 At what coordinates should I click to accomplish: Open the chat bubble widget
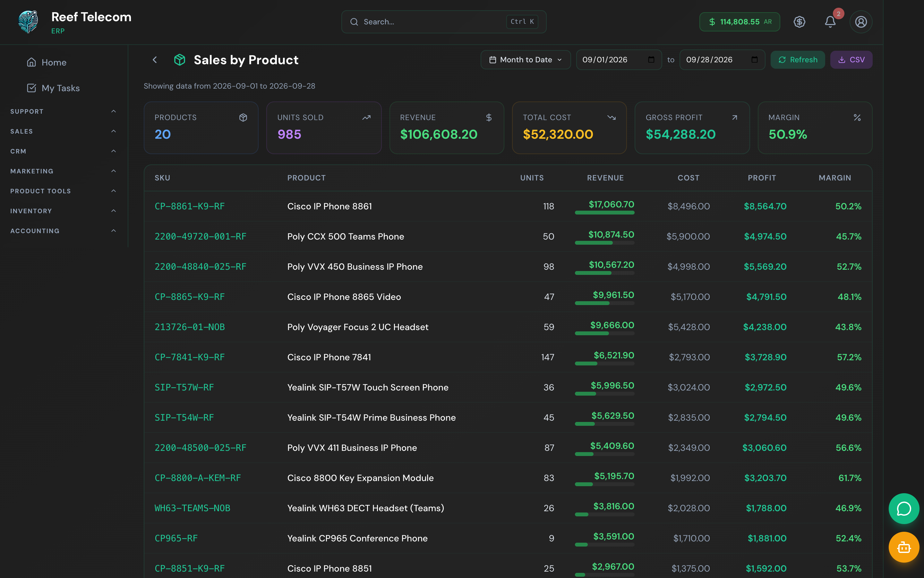point(904,508)
